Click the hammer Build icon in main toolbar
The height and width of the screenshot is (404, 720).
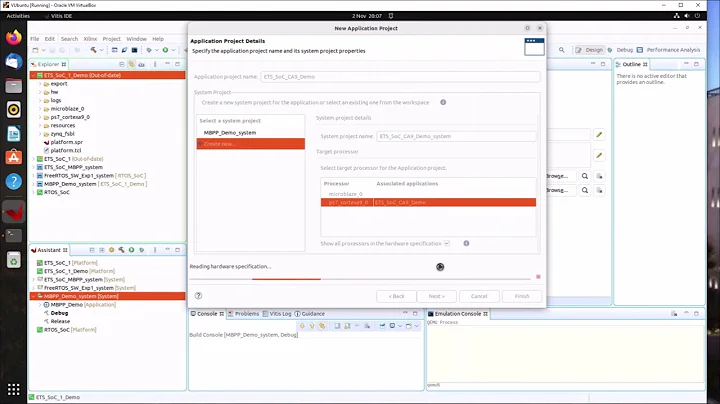point(93,50)
